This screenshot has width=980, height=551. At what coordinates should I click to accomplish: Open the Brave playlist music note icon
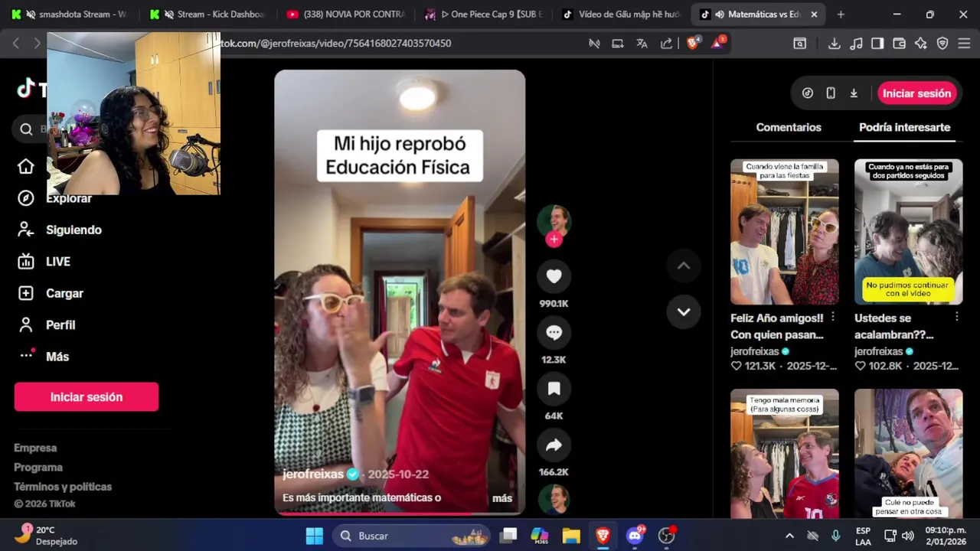(856, 44)
